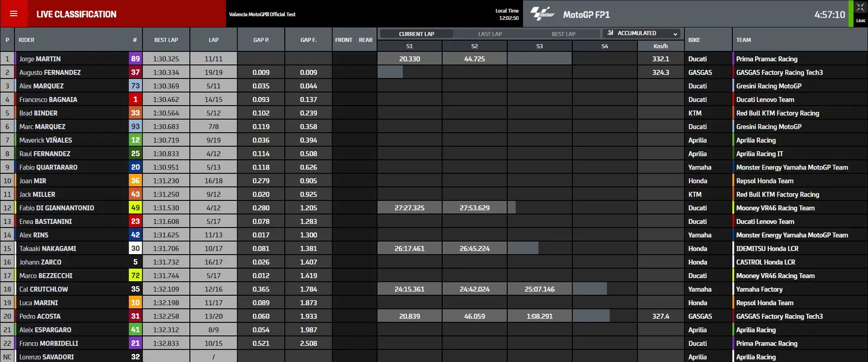Select rider Lorenzo SAVADORI
The width and height of the screenshot is (868, 362).
click(47, 357)
